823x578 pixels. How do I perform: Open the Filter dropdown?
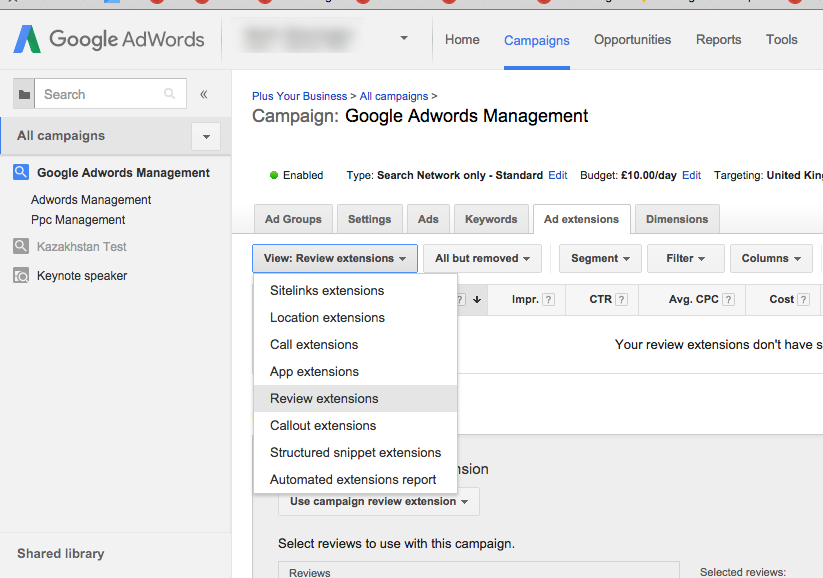click(x=685, y=258)
